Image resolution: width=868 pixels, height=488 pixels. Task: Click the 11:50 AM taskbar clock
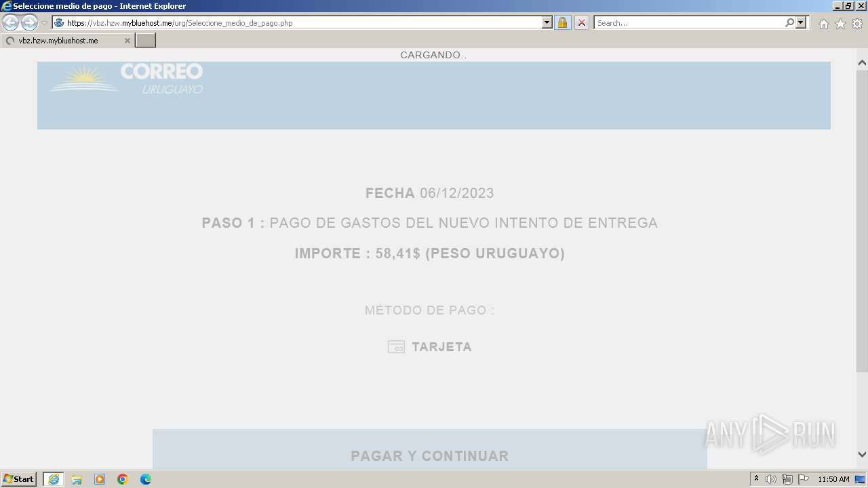[x=833, y=479]
